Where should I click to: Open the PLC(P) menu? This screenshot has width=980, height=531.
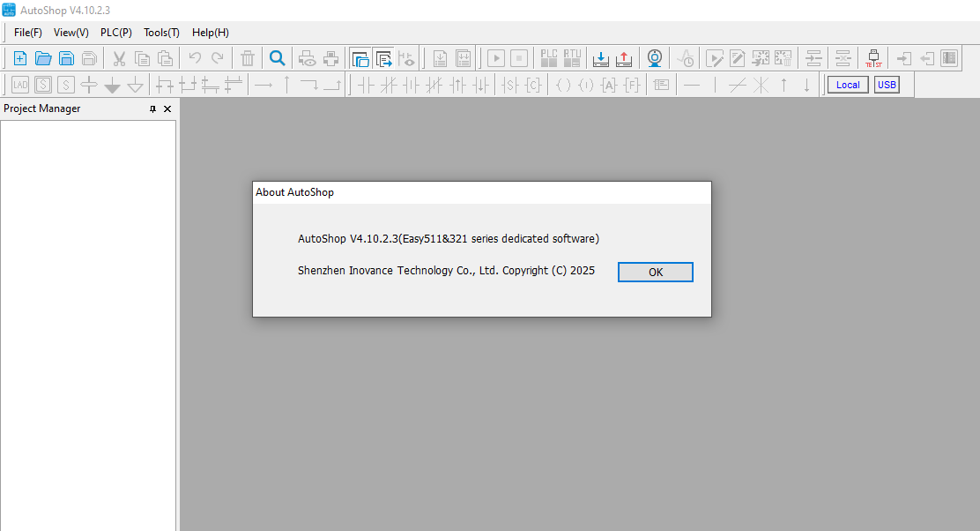pos(116,33)
